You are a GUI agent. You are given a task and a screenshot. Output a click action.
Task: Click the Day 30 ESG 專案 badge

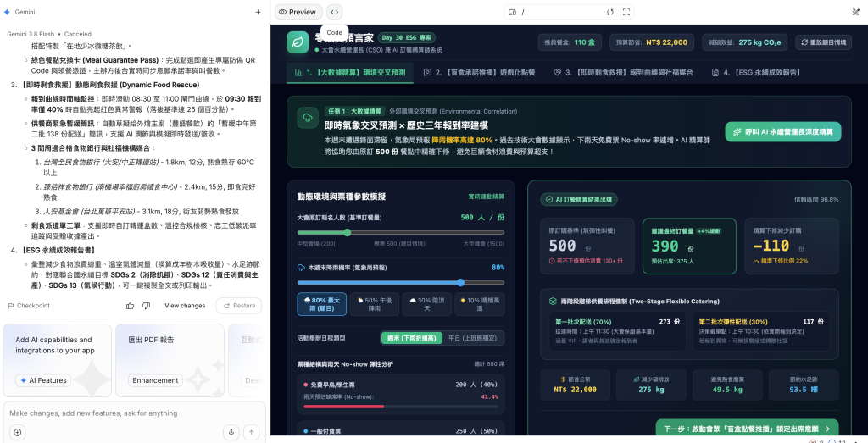[x=406, y=37]
